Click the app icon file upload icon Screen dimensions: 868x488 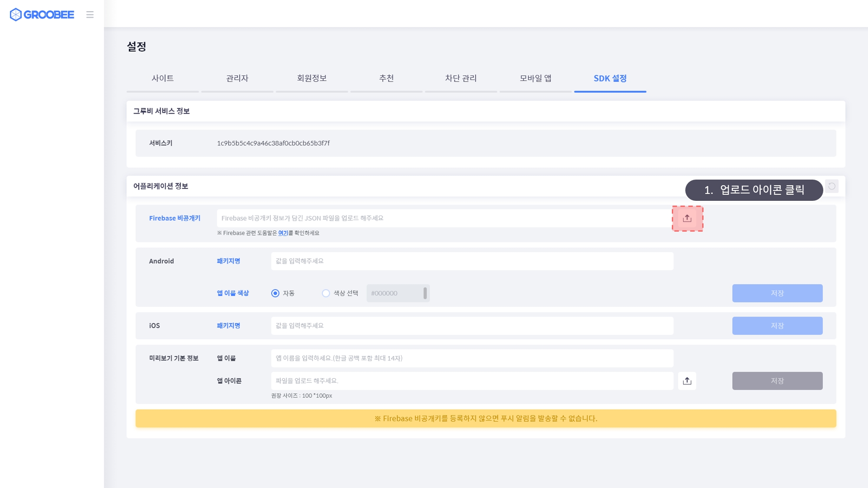point(687,381)
